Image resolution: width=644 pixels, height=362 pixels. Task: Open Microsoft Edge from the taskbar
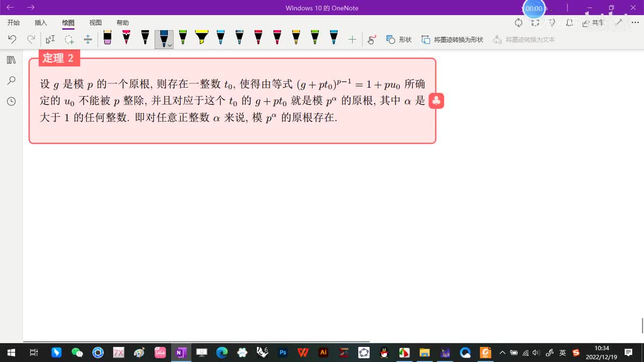pyautogui.click(x=222, y=352)
